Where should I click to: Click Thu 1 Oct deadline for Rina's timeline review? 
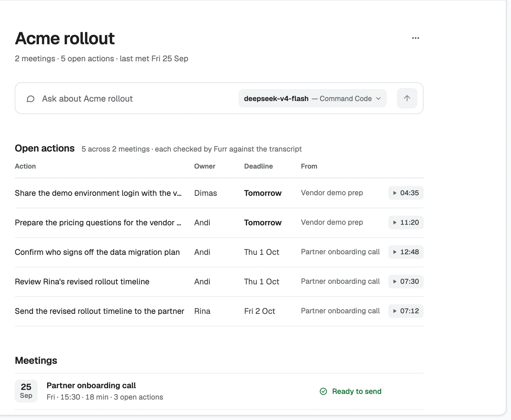[261, 282]
